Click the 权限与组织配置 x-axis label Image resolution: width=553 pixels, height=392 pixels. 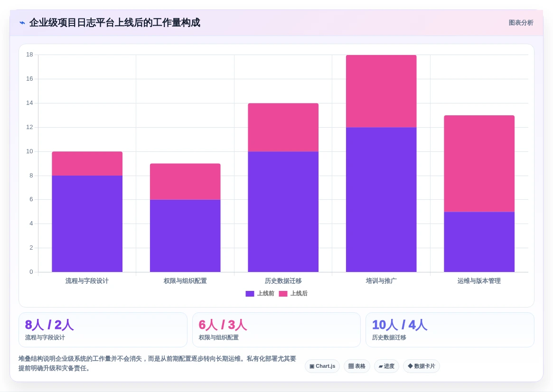pyautogui.click(x=185, y=281)
